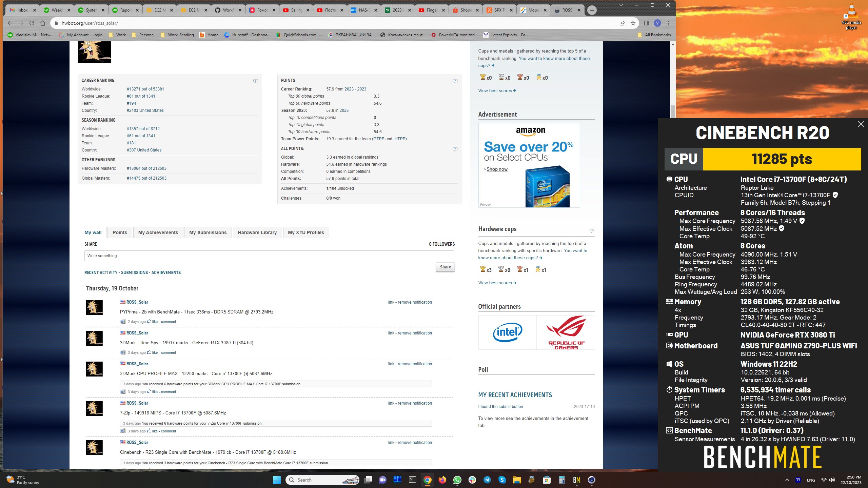Filter wall by SUBMISSIONS
The height and width of the screenshot is (488, 868).
pos(134,272)
